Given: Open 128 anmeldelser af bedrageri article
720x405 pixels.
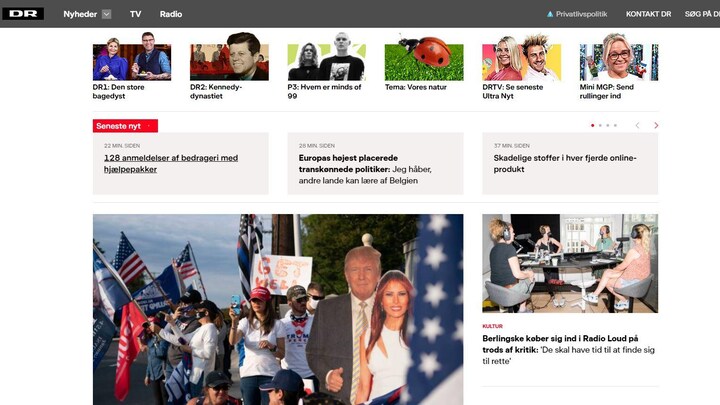Looking at the screenshot, I should tap(171, 163).
